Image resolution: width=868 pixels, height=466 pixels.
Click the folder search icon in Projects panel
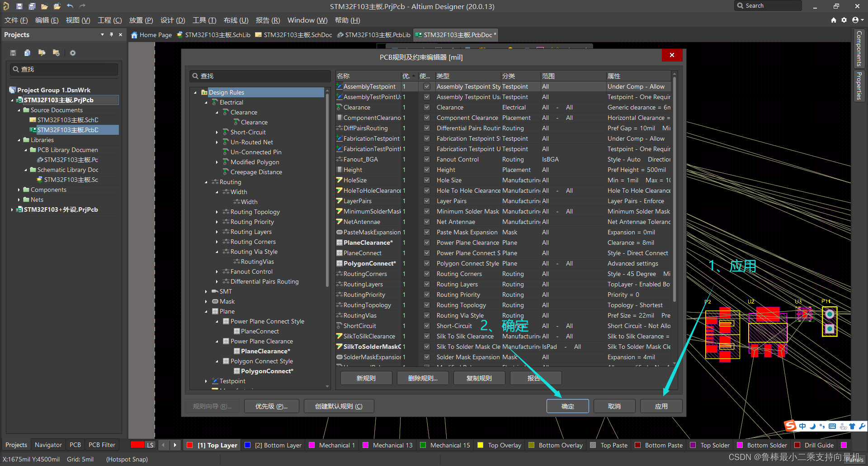(x=42, y=53)
